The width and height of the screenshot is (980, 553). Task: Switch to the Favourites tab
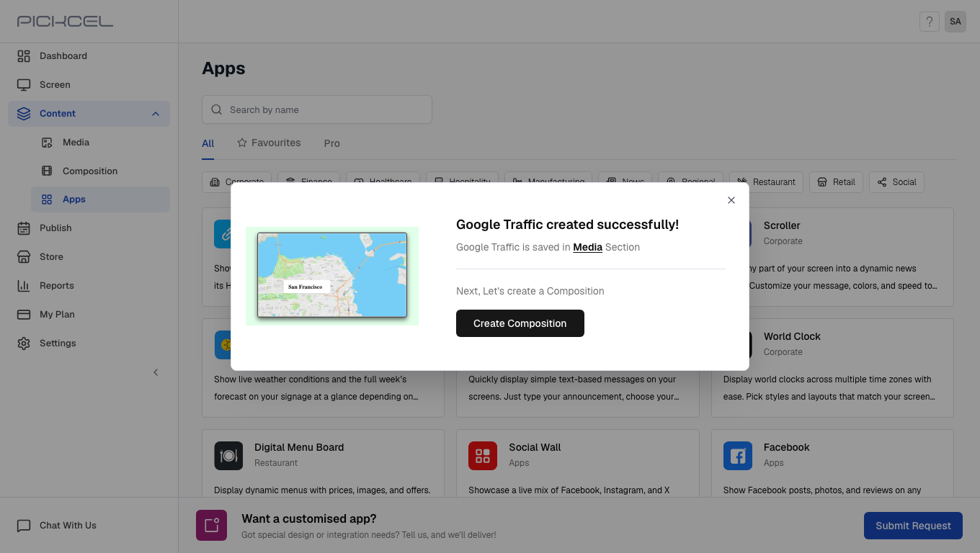coord(269,143)
